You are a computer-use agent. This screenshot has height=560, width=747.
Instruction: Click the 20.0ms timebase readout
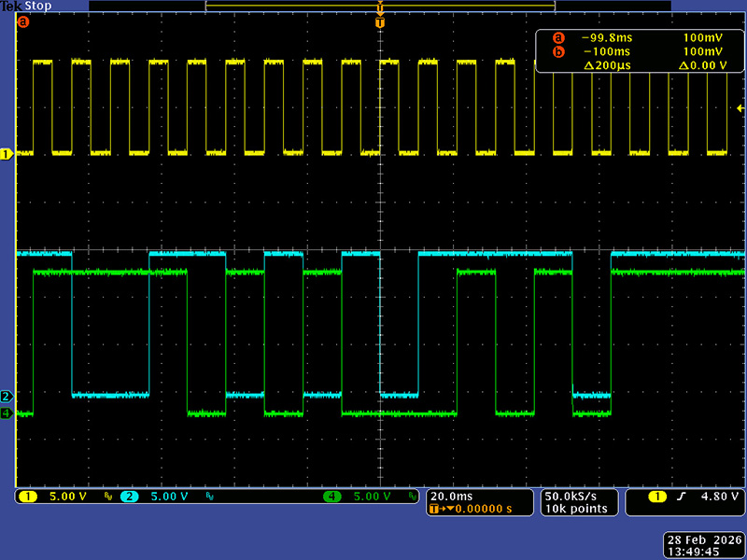pyautogui.click(x=451, y=496)
